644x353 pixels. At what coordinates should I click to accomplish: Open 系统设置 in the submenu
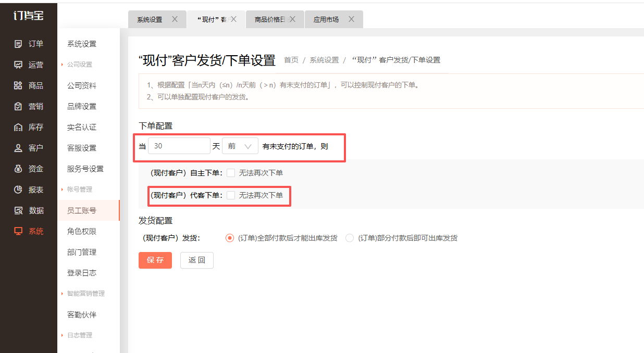click(82, 44)
